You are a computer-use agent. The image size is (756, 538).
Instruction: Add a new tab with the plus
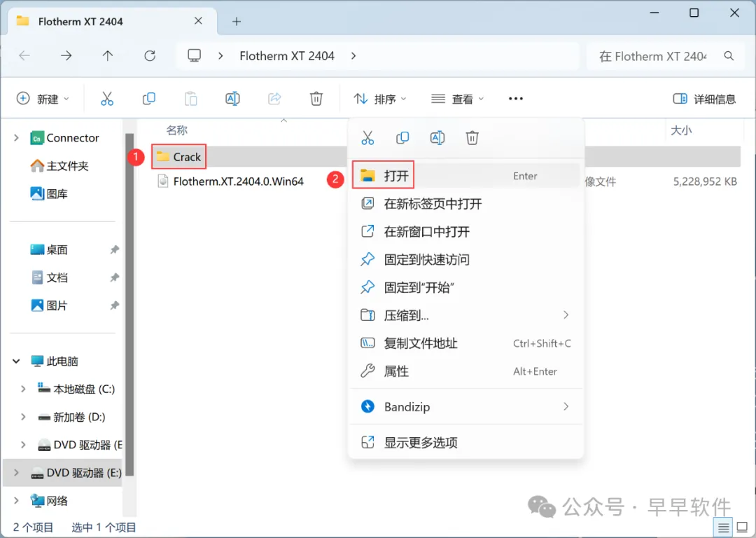tap(237, 21)
